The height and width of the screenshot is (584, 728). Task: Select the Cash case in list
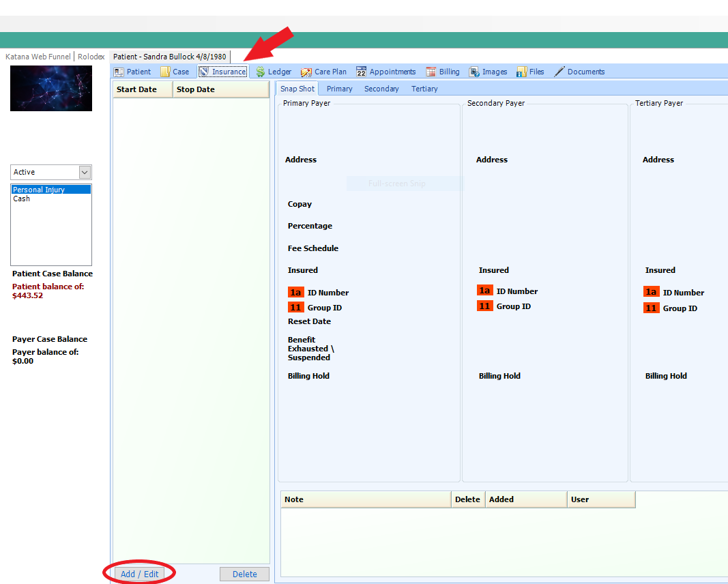tap(22, 199)
